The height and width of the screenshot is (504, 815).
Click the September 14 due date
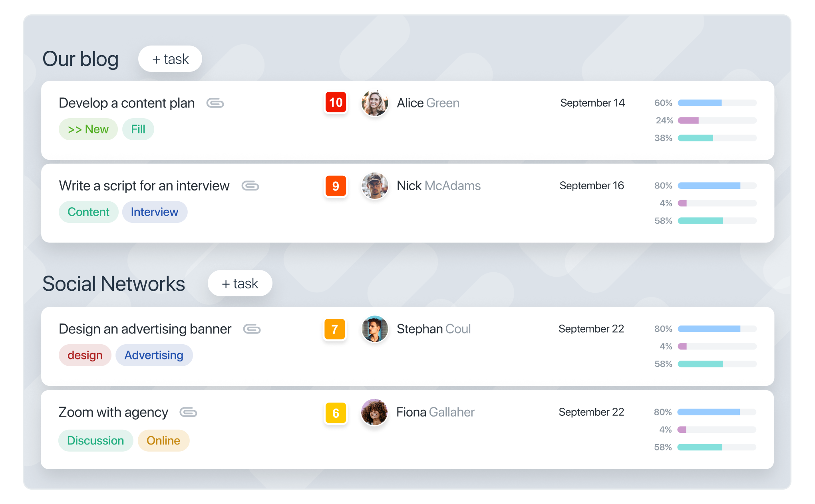pyautogui.click(x=592, y=103)
